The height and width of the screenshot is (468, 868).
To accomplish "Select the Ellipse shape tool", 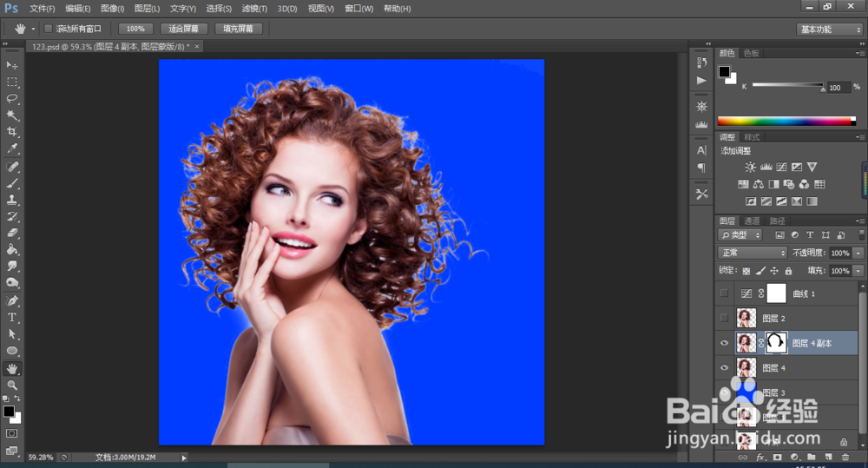I will (x=11, y=351).
